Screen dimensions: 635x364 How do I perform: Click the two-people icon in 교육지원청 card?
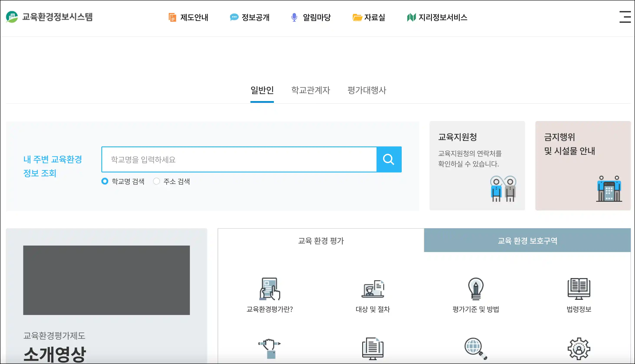pyautogui.click(x=503, y=189)
